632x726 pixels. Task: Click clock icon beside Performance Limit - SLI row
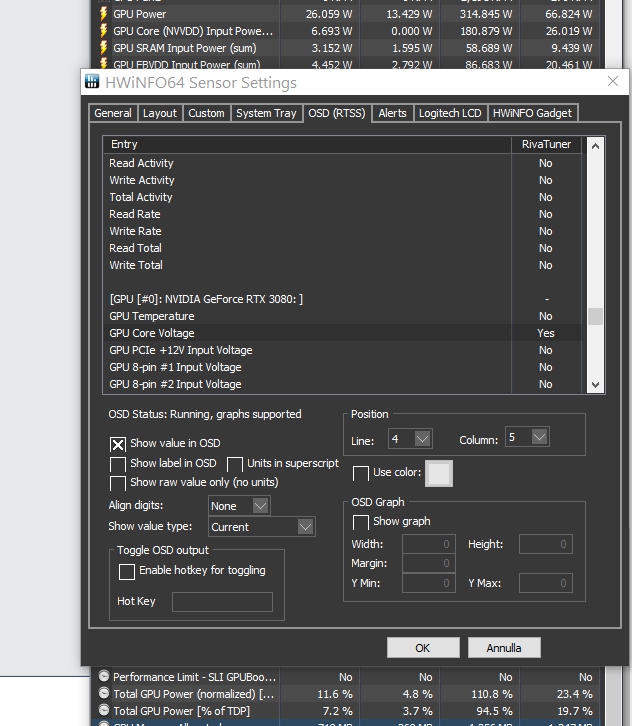tap(104, 676)
